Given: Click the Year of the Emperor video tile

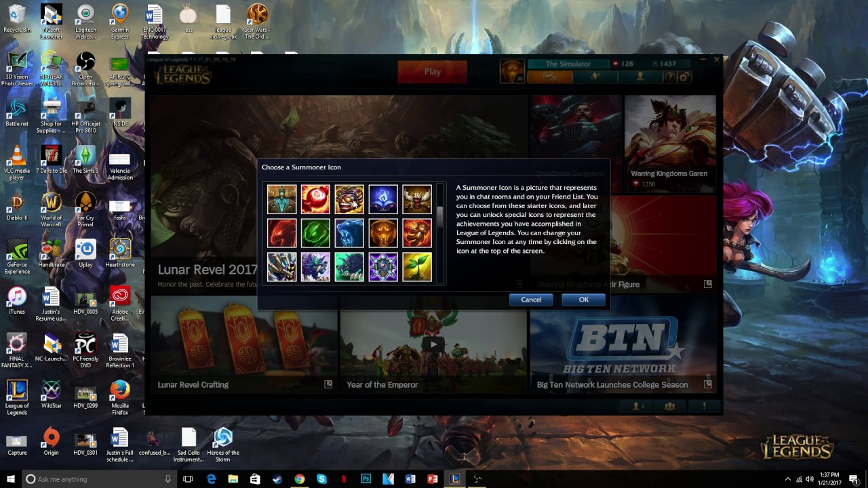Looking at the screenshot, I should point(433,346).
